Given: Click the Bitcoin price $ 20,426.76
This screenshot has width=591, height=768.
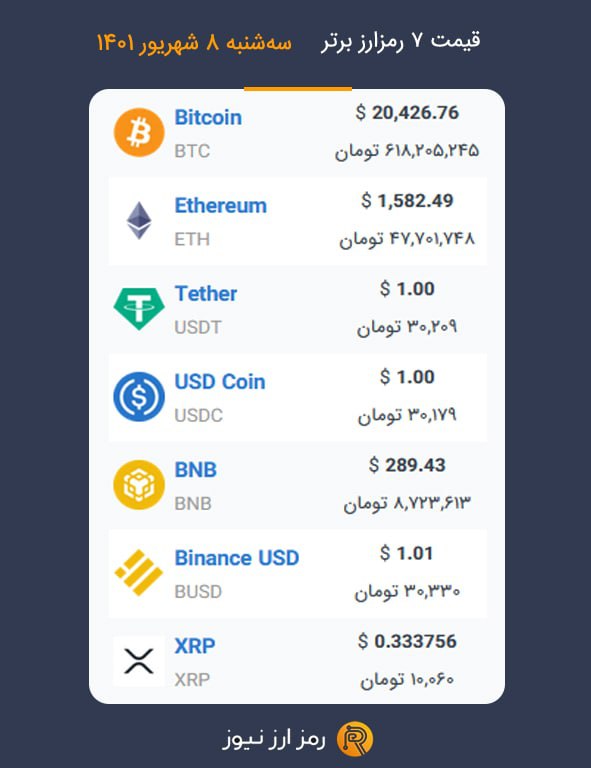Looking at the screenshot, I should pyautogui.click(x=407, y=113).
